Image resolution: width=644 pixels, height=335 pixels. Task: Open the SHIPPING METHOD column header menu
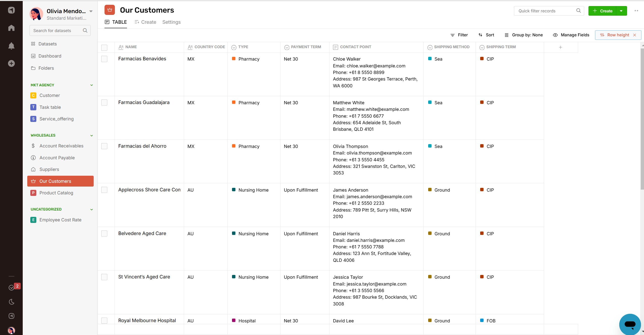pos(449,47)
